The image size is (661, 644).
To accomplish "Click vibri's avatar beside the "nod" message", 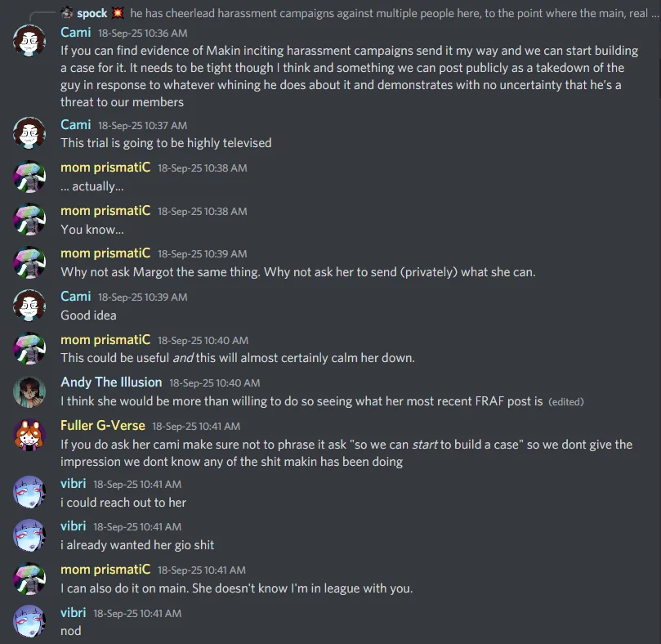I will (x=29, y=621).
